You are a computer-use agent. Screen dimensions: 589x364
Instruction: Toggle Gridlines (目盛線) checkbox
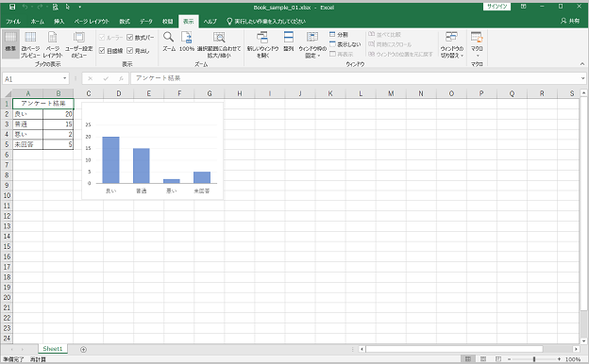(110, 51)
